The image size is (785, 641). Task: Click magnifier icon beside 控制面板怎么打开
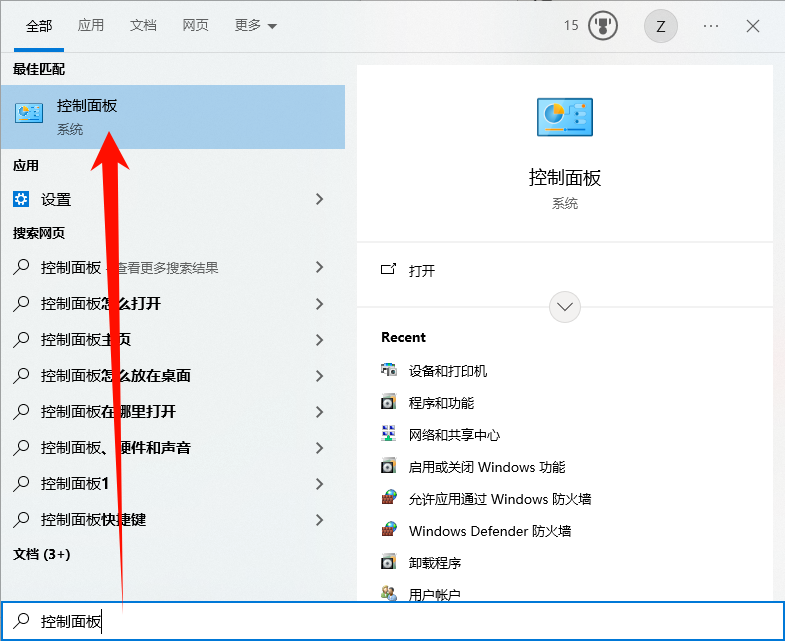pyautogui.click(x=21, y=303)
